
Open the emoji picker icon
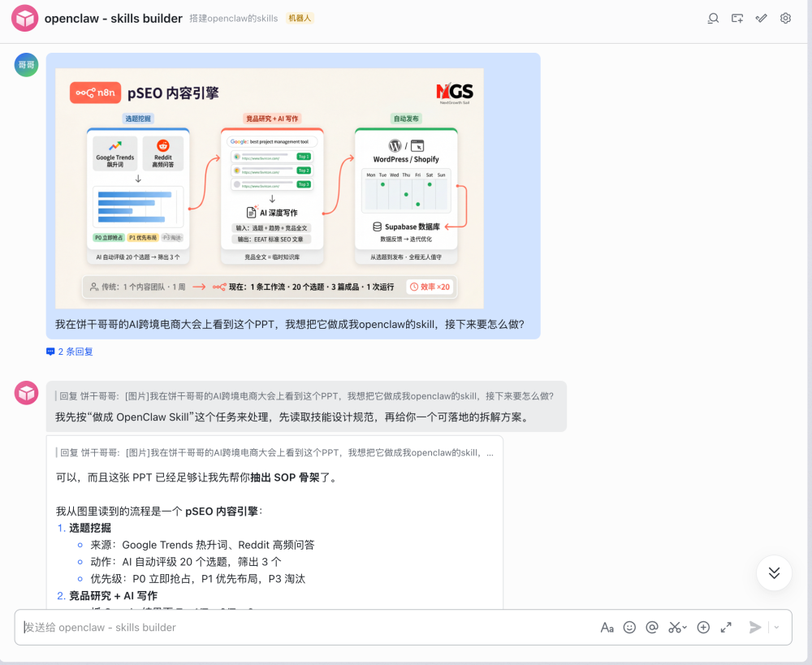pyautogui.click(x=629, y=627)
